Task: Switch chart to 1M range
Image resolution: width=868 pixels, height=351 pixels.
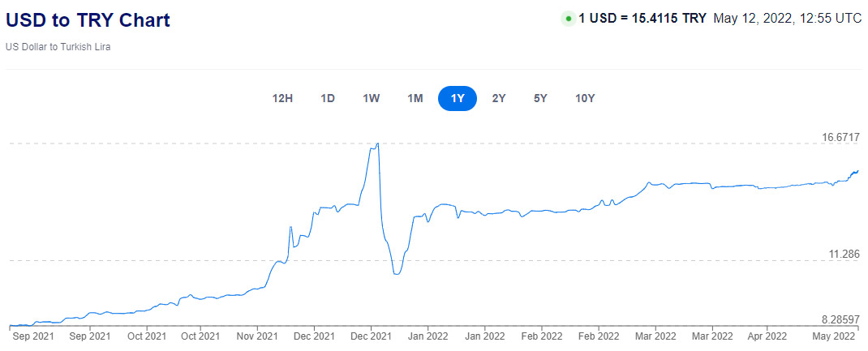Action: tap(415, 99)
